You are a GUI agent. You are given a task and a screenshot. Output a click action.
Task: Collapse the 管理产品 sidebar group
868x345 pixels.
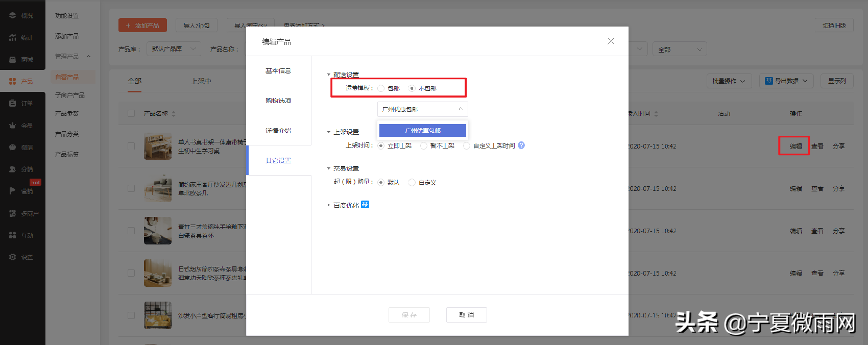[89, 56]
